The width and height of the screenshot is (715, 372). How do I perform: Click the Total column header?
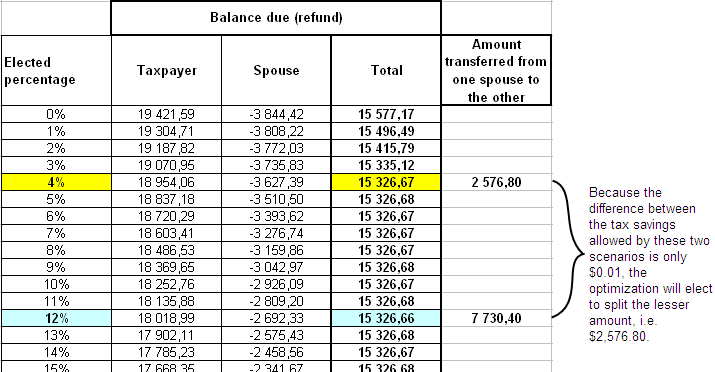click(x=386, y=71)
